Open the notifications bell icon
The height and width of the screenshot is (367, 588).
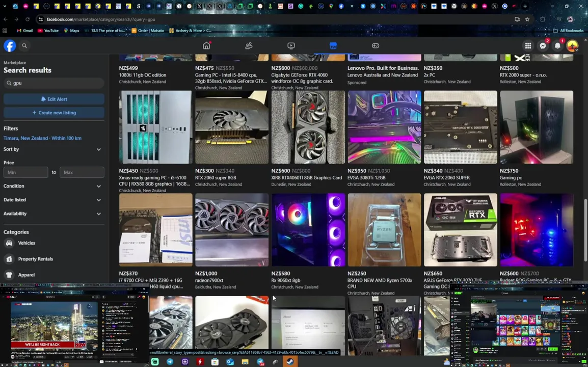pyautogui.click(x=557, y=46)
